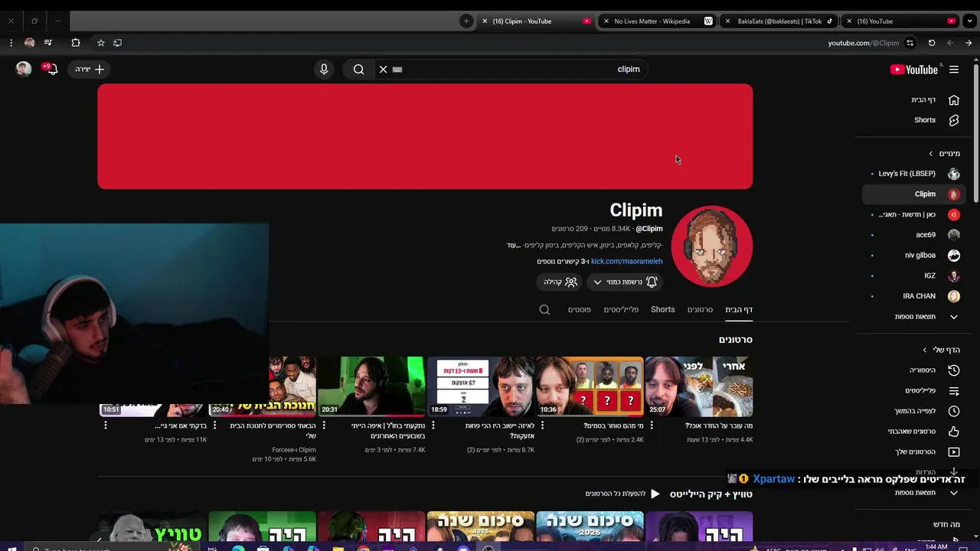Open the browser three-dot menu
The width and height of the screenshot is (980, 551).
pyautogui.click(x=11, y=43)
